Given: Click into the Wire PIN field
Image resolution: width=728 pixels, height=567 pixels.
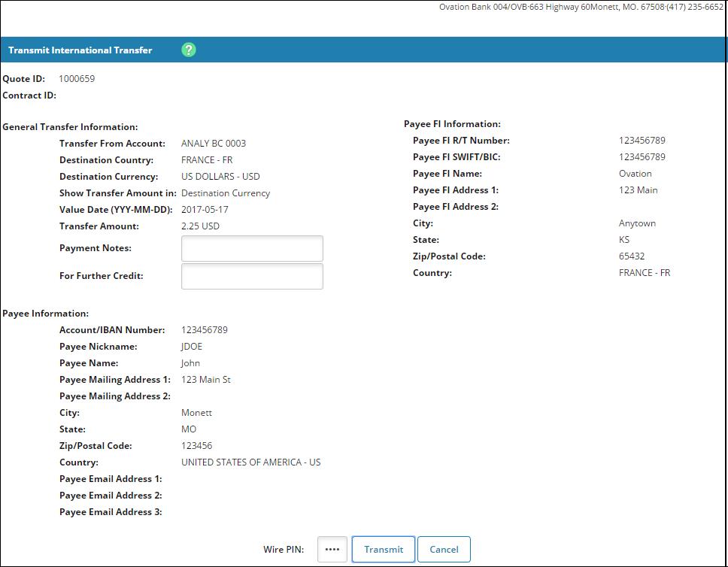Looking at the screenshot, I should click(x=332, y=549).
